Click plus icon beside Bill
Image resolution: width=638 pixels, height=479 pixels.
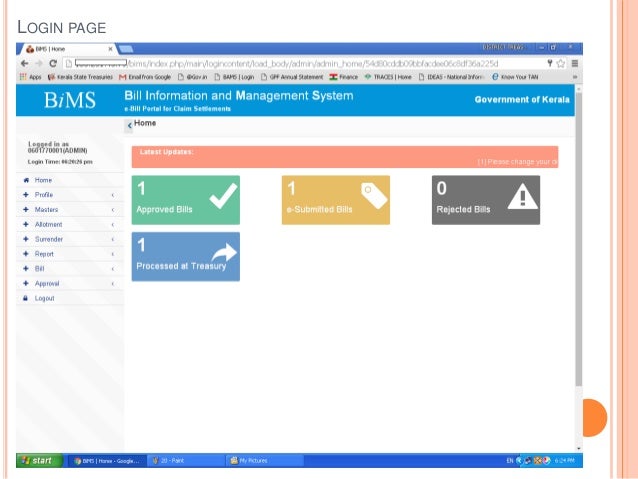click(26, 269)
